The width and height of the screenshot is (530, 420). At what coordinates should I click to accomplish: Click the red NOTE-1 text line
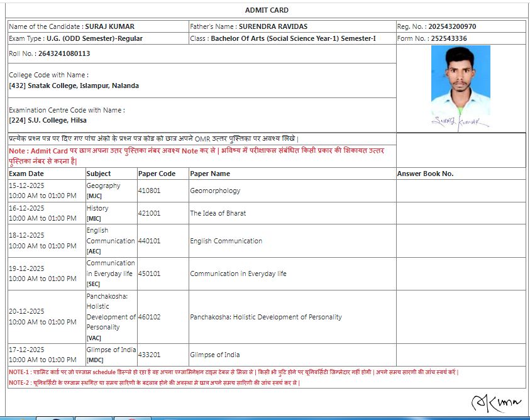(x=233, y=372)
